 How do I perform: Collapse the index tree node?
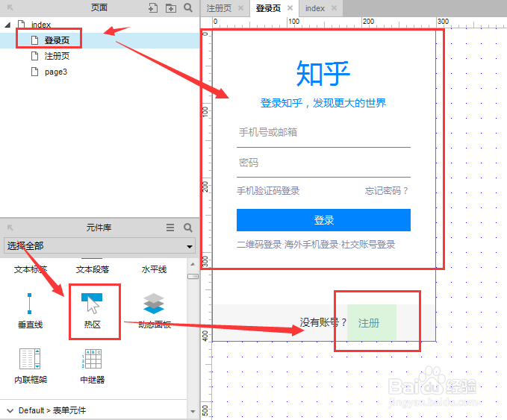pyautogui.click(x=7, y=25)
